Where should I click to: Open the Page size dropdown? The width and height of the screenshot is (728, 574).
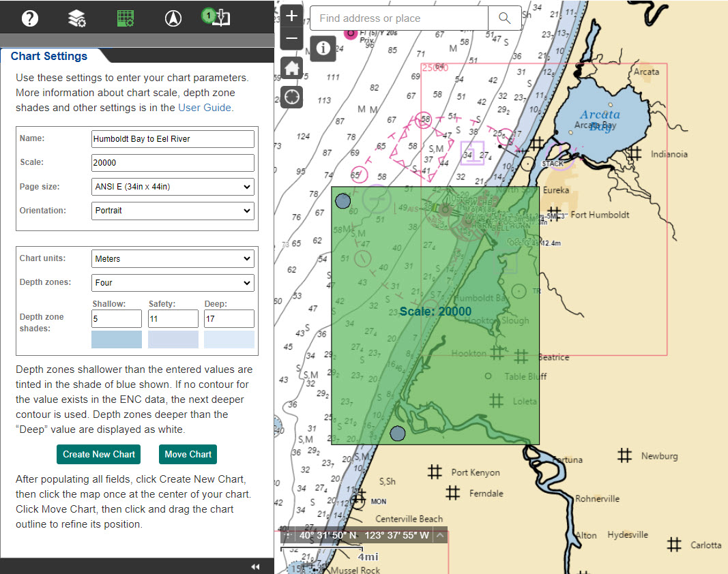coord(173,187)
